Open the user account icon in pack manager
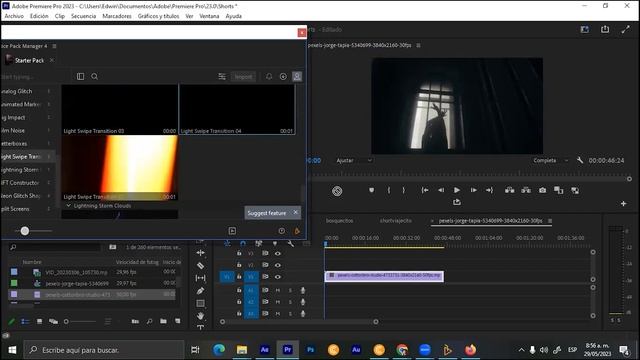This screenshot has width=640, height=360. (x=297, y=76)
